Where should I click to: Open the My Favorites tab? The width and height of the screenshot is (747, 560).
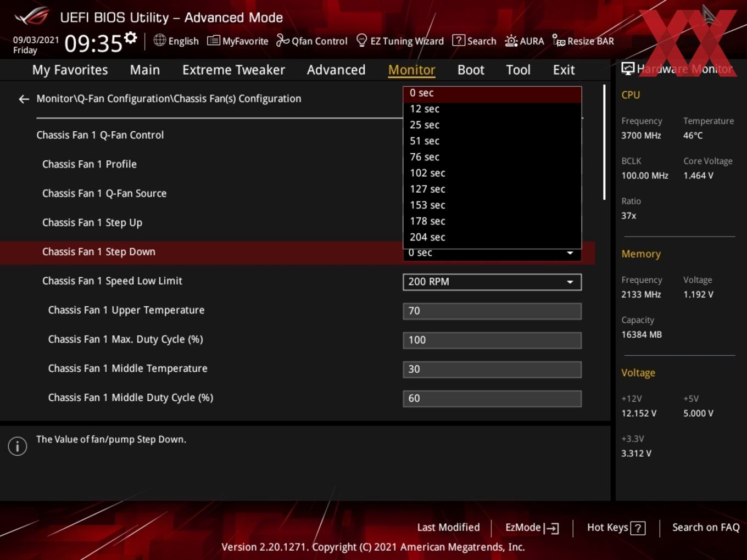click(70, 70)
